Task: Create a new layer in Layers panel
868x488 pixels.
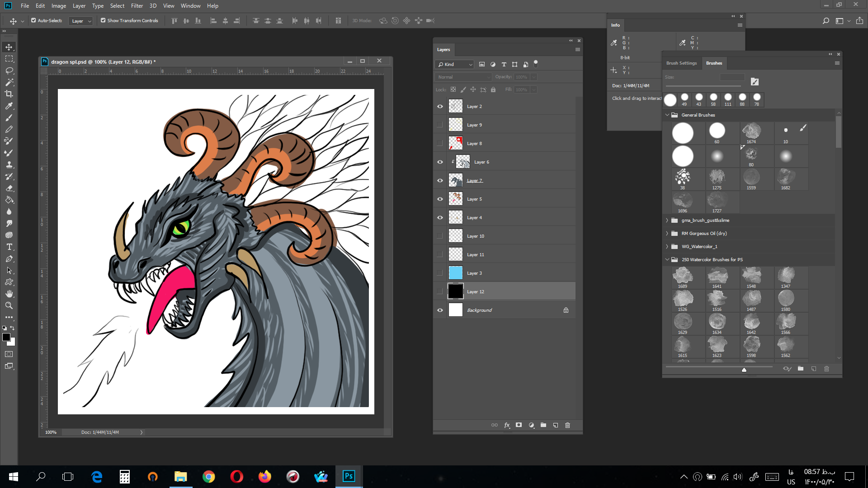Action: [556, 425]
